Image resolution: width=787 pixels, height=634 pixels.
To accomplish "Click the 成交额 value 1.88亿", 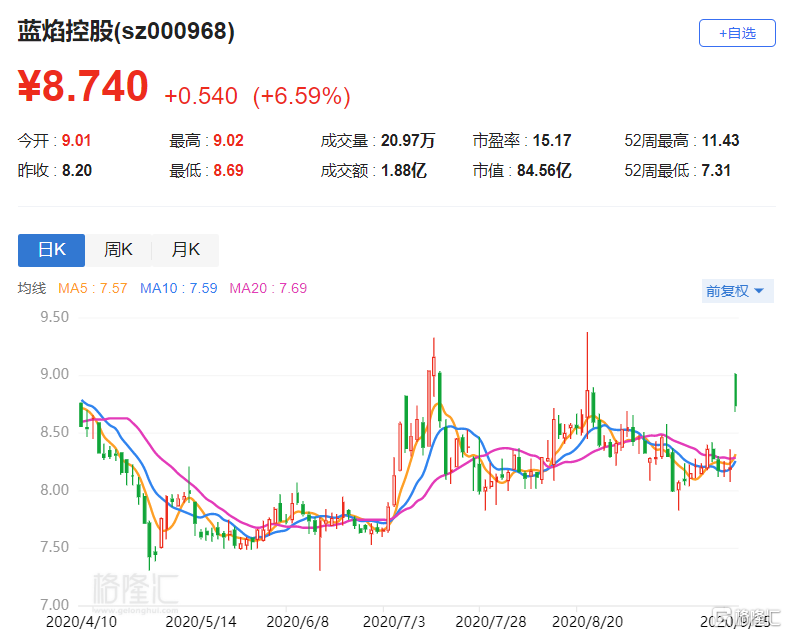I will (404, 171).
